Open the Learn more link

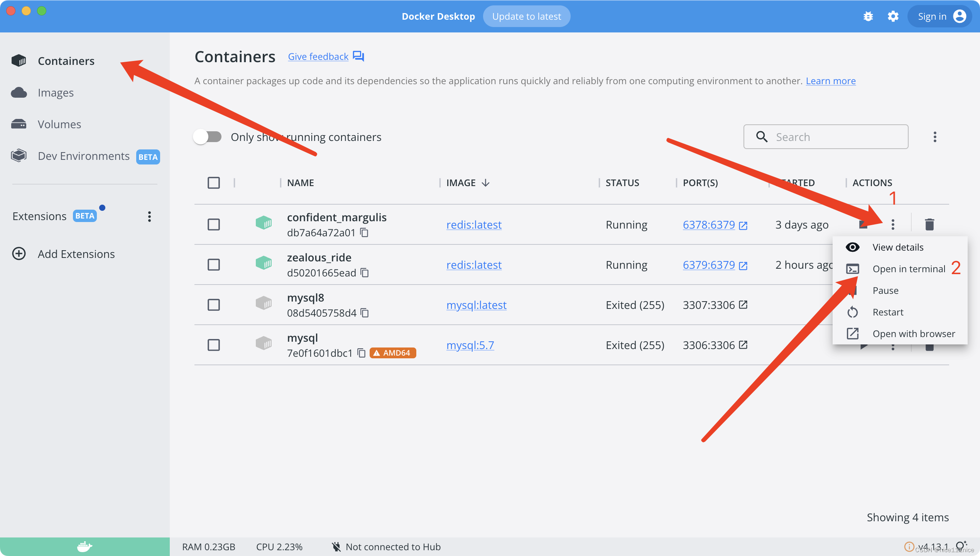click(x=830, y=81)
